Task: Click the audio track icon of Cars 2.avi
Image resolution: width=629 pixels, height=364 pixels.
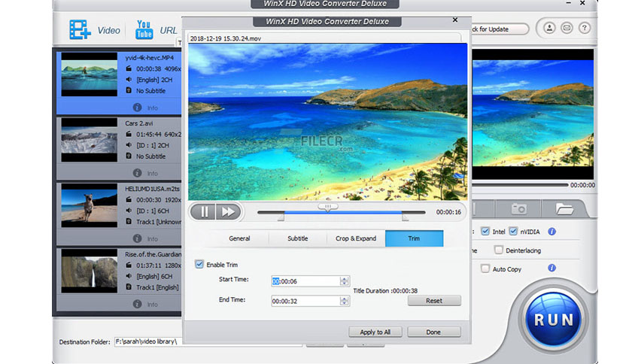Action: [129, 144]
